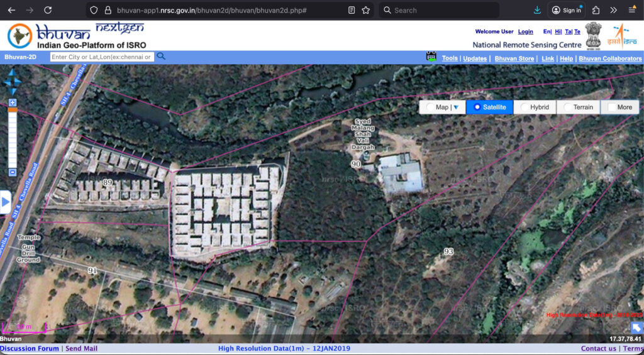Click the padlock site info icon
Image resolution: width=644 pixels, height=355 pixels.
pyautogui.click(x=108, y=10)
